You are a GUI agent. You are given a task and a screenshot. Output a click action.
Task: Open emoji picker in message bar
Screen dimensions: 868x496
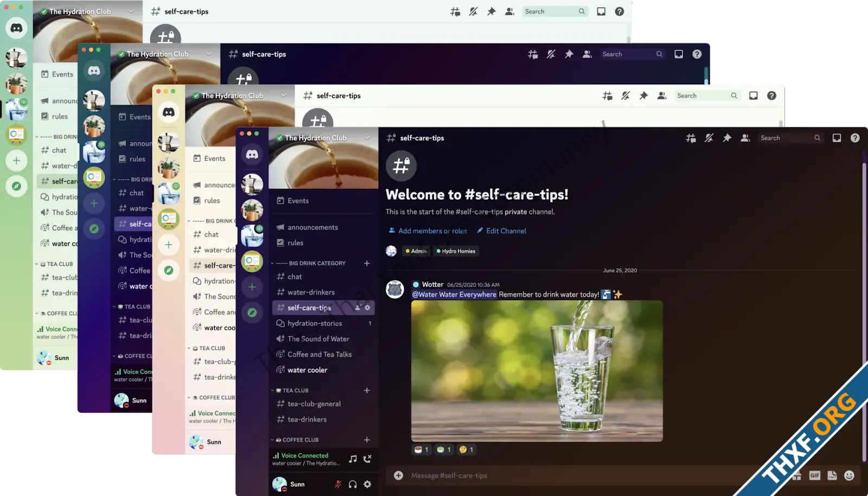pyautogui.click(x=850, y=475)
